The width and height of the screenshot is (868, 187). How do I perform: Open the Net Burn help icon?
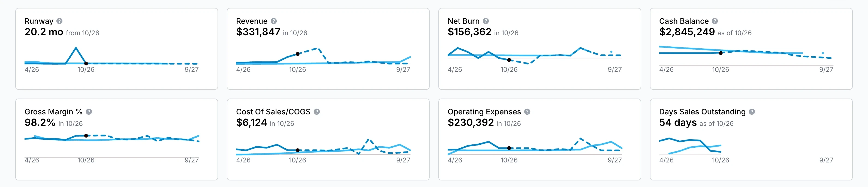click(x=486, y=21)
